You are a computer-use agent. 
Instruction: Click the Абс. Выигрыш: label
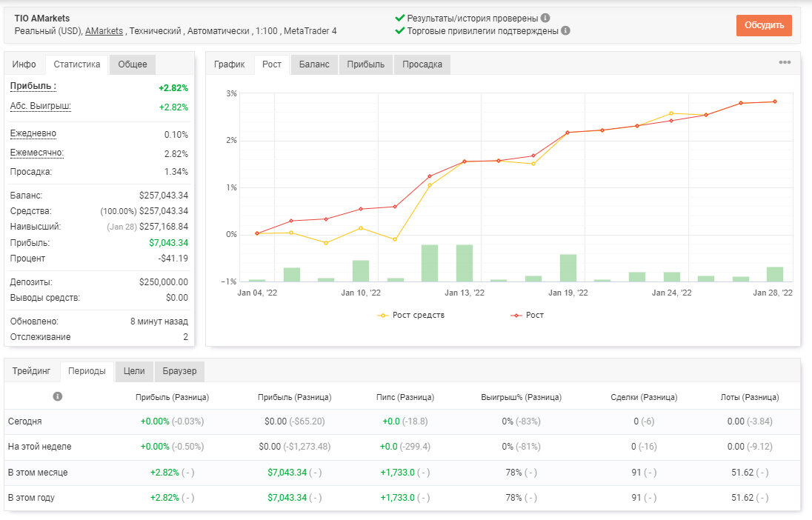click(41, 106)
